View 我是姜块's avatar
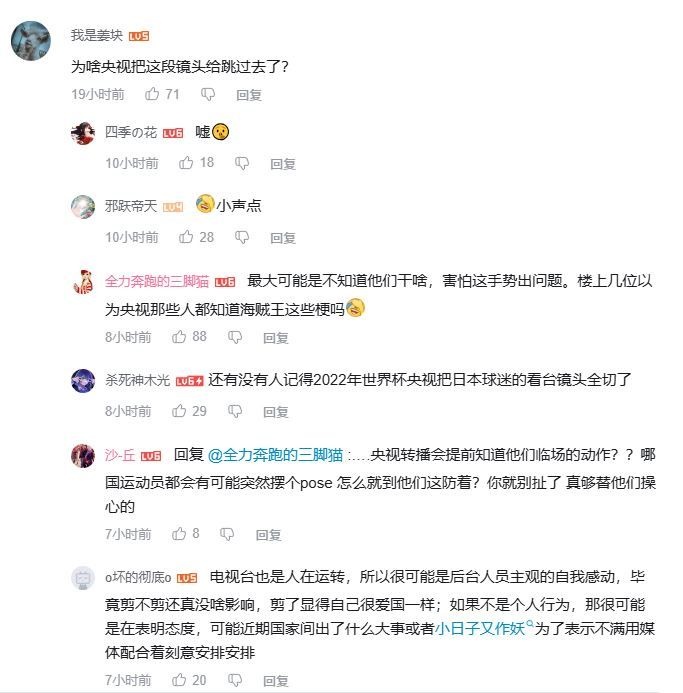Image resolution: width=683 pixels, height=693 pixels. tap(31, 41)
